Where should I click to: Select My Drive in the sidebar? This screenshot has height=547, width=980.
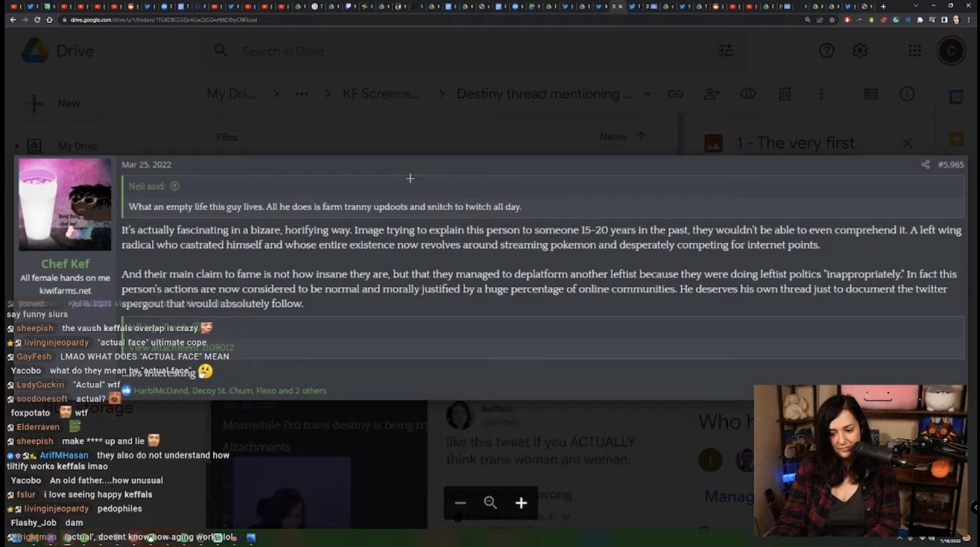[x=77, y=146]
